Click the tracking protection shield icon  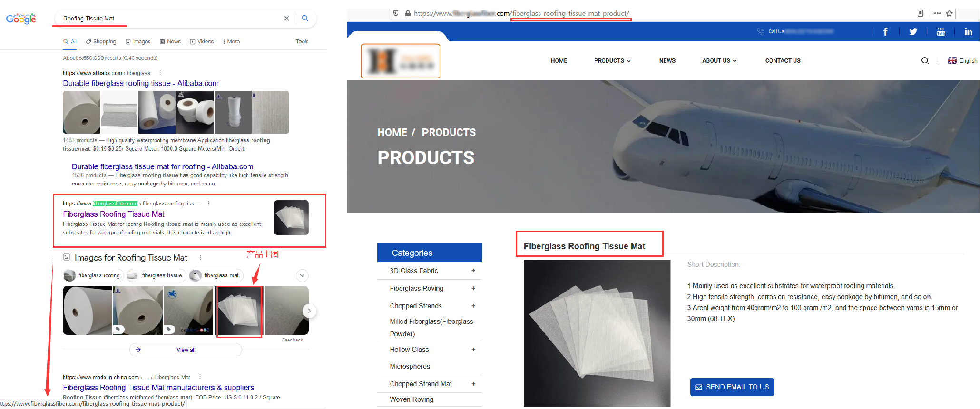pyautogui.click(x=396, y=13)
